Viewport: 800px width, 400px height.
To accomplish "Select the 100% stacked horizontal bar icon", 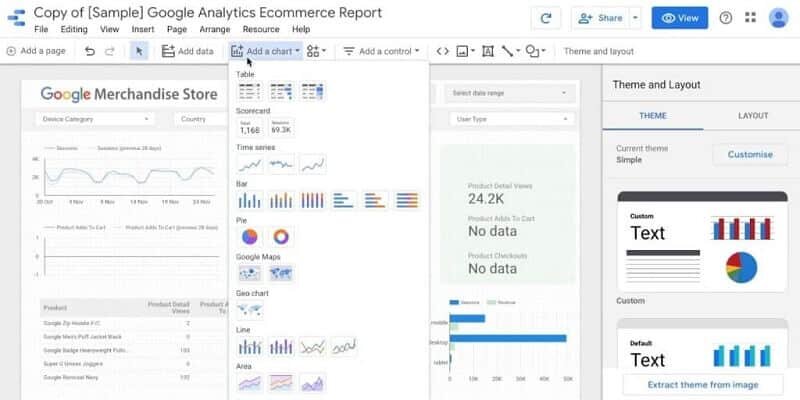I will [407, 201].
